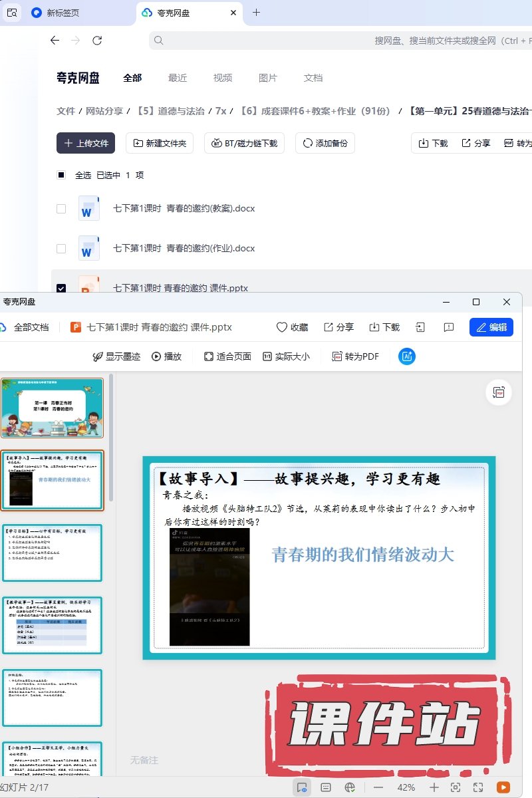Click 转为PDF in the viewer toolbar
532x798 pixels.
pyautogui.click(x=355, y=356)
